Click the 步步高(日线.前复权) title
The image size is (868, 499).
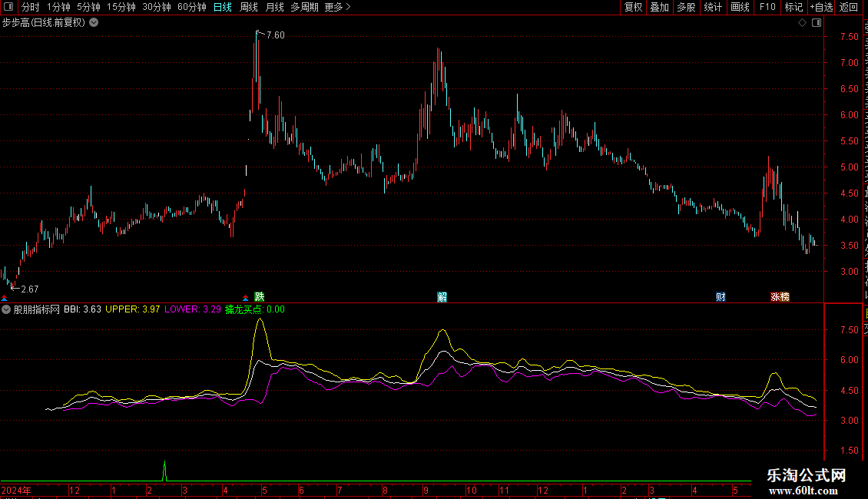(x=44, y=23)
